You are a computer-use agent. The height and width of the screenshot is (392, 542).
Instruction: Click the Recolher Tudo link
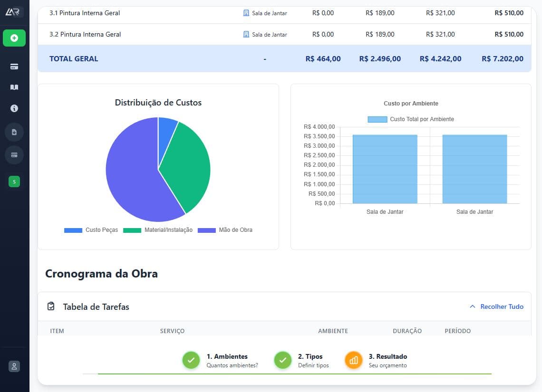(501, 306)
